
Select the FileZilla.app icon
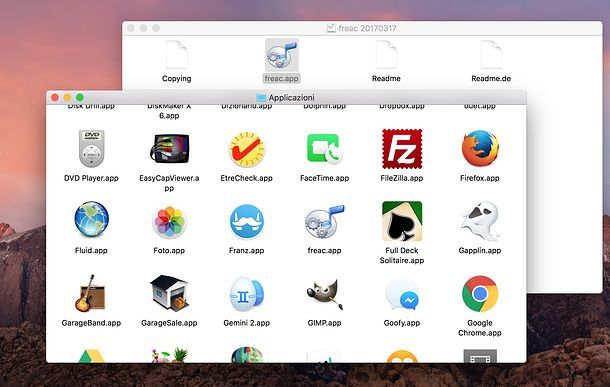click(x=402, y=149)
